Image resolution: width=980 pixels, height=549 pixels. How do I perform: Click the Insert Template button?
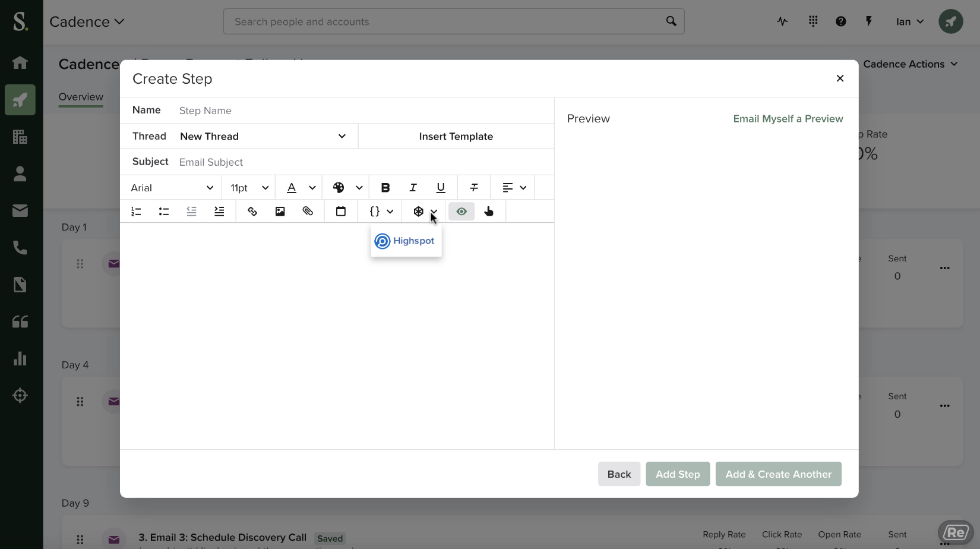[x=456, y=136]
